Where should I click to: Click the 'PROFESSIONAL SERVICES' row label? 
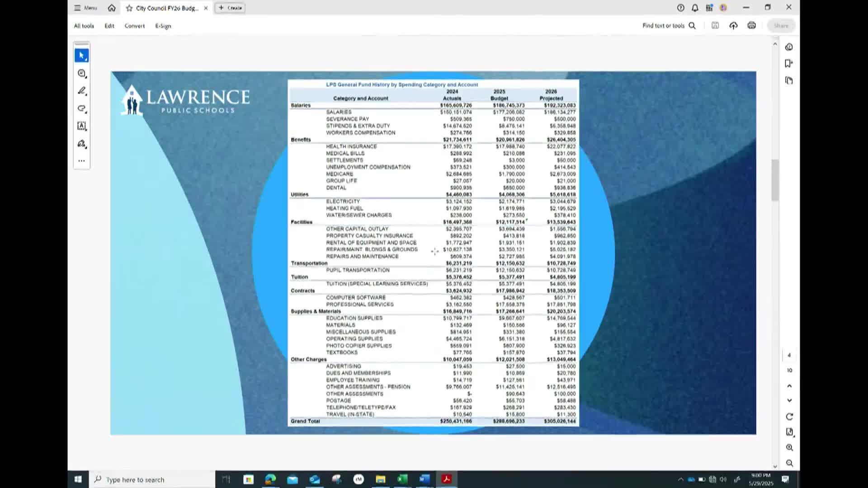pos(360,305)
